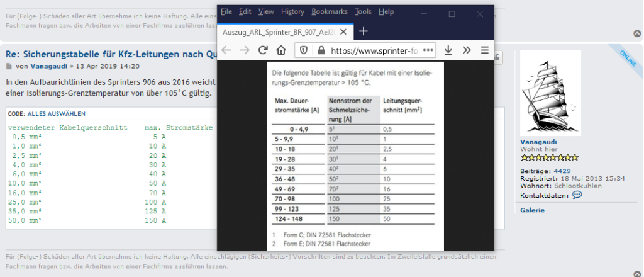The height and width of the screenshot is (277, 644).
Task: Open the Firefox hamburger menu
Action: [484, 50]
